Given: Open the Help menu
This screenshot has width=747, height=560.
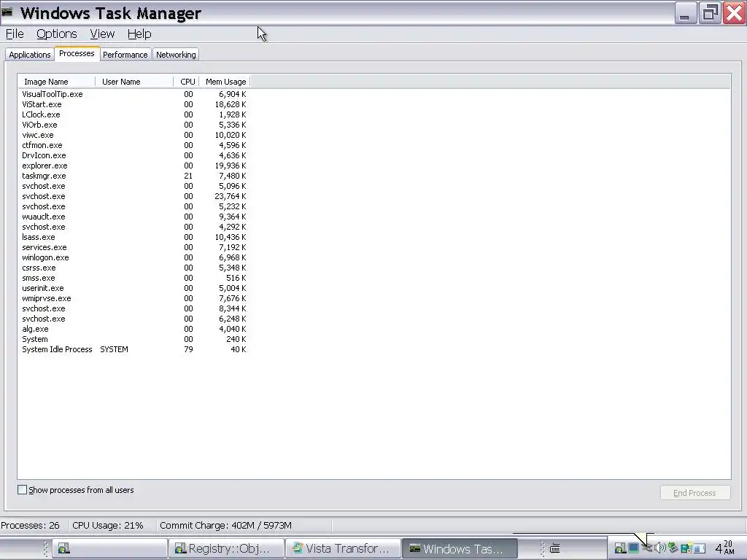Looking at the screenshot, I should tap(139, 34).
